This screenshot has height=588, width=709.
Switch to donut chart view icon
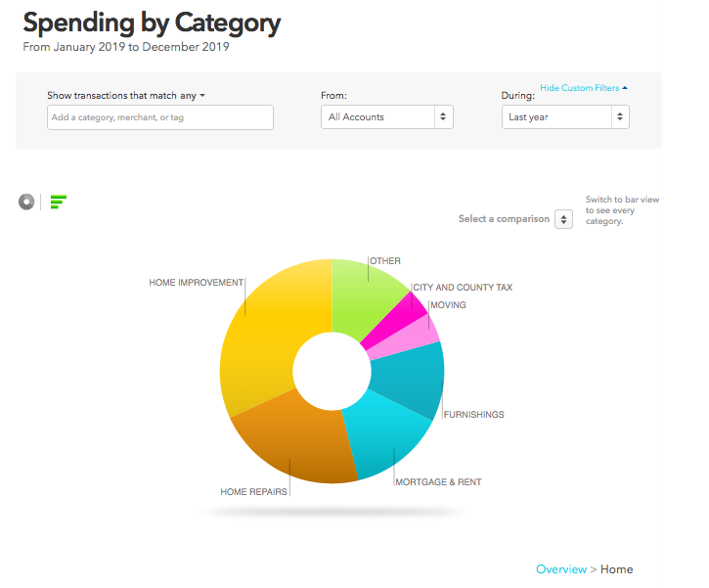[26, 202]
